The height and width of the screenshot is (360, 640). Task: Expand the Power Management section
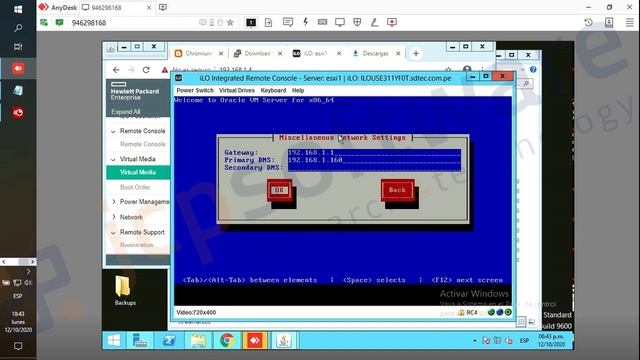[x=113, y=202]
